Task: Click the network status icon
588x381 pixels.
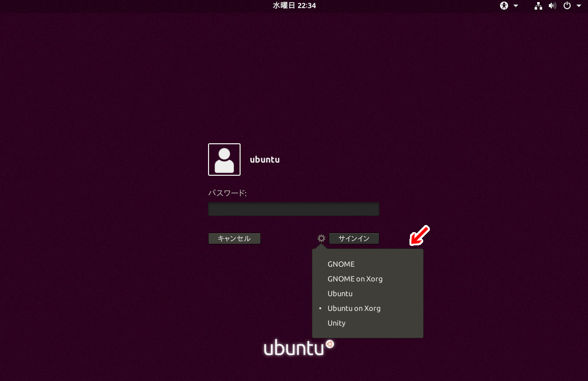Action: coord(538,6)
